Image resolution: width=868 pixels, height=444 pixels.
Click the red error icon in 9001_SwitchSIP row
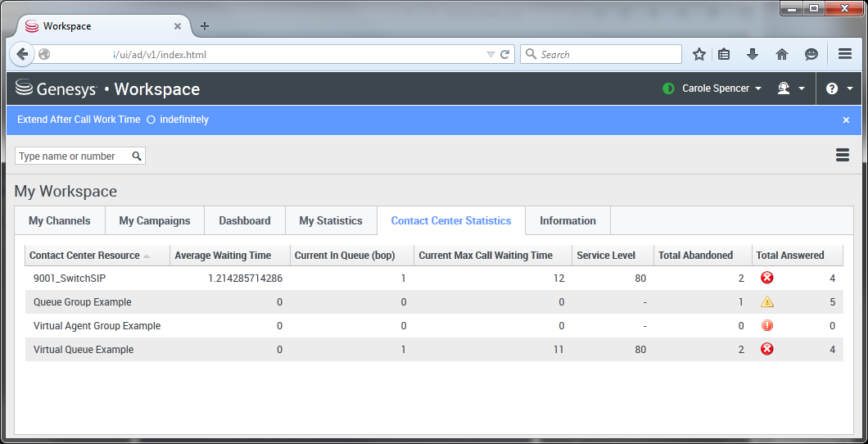(x=767, y=278)
